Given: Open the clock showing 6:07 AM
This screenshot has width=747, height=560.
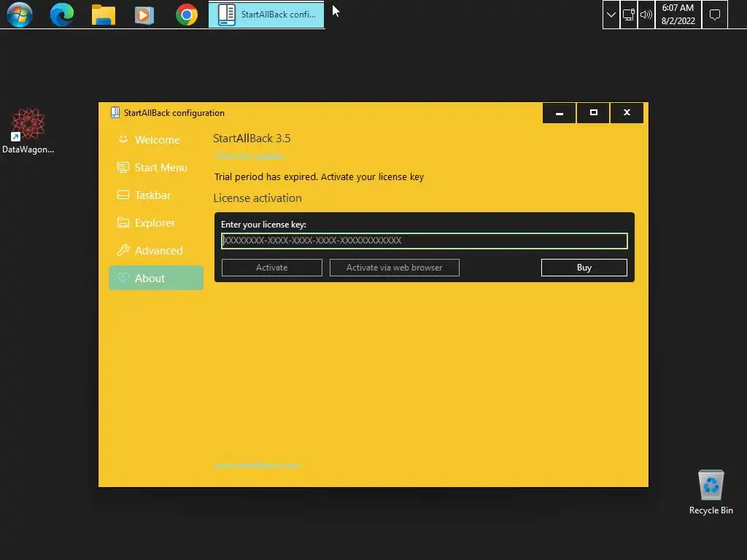Looking at the screenshot, I should point(678,15).
